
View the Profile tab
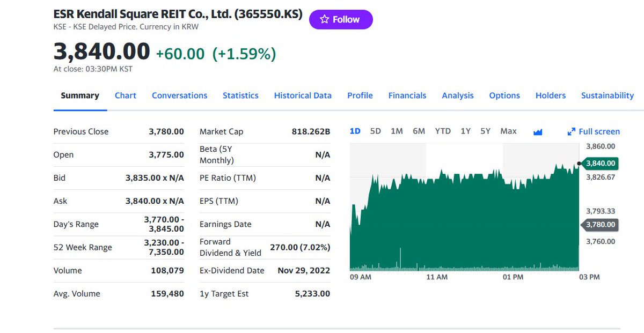pos(360,95)
